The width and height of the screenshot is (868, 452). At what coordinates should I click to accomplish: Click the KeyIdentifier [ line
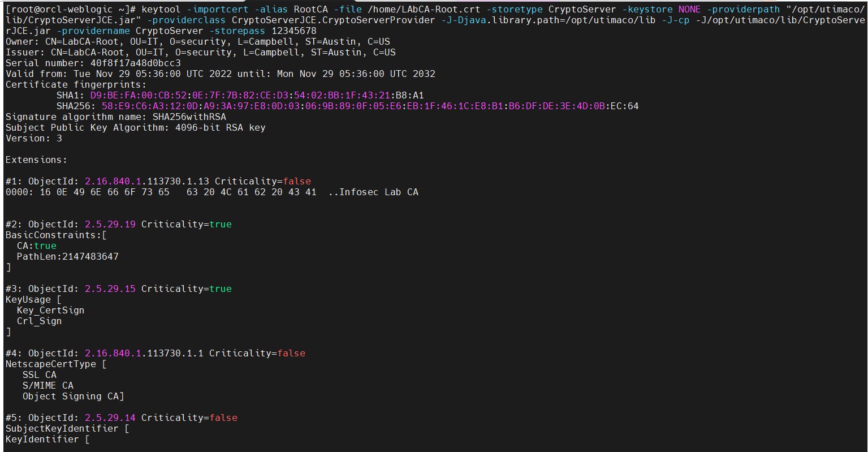tap(48, 440)
